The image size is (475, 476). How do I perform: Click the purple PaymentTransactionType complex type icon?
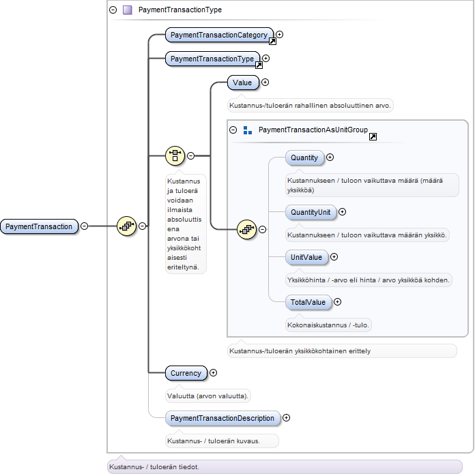point(127,10)
